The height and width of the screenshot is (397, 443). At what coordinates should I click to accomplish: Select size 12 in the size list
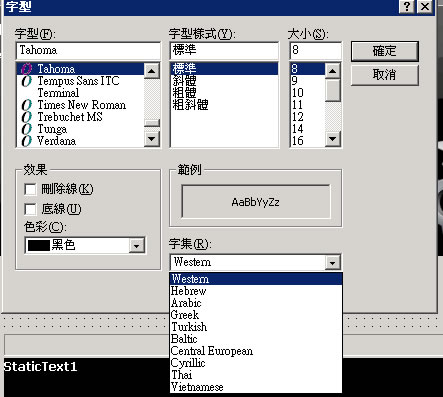coord(308,117)
